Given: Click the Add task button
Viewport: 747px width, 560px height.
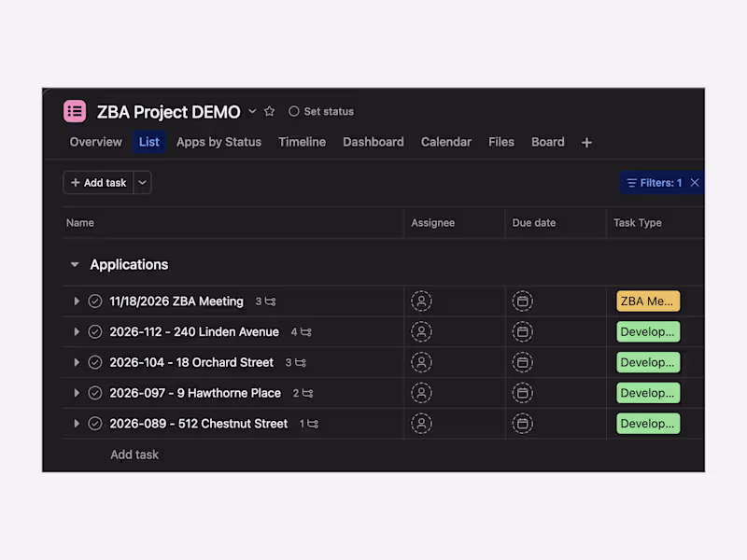Looking at the screenshot, I should (x=98, y=183).
